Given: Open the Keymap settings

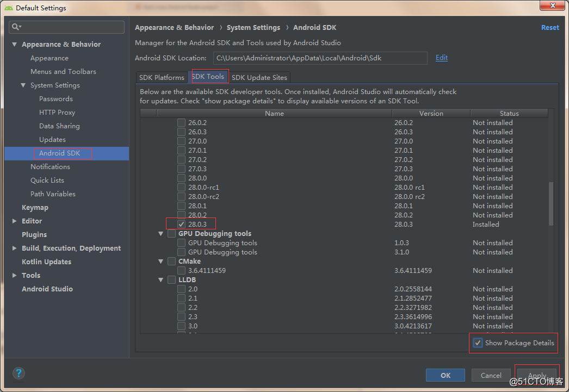Looking at the screenshot, I should tap(35, 208).
